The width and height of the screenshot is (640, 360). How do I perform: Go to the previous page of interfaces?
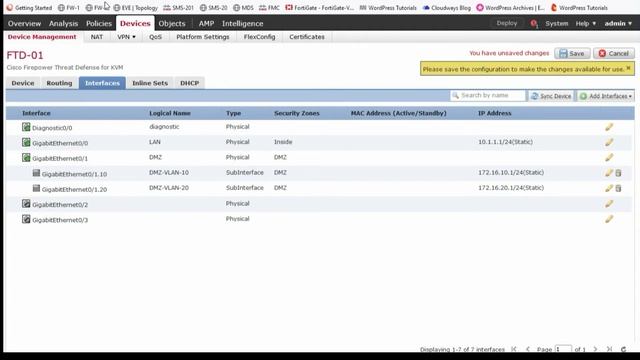[x=528, y=349]
